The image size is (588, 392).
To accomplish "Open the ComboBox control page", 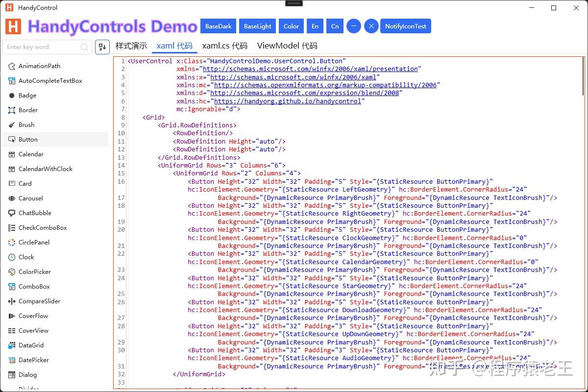I will (34, 286).
